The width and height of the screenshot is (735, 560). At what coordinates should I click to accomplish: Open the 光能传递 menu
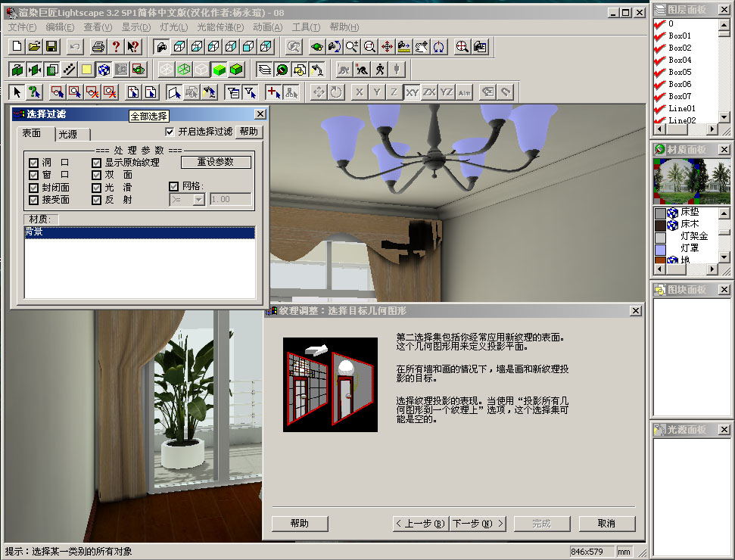220,27
